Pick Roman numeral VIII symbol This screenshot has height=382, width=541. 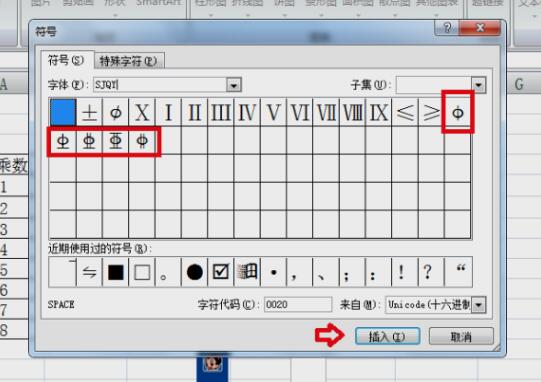click(352, 112)
